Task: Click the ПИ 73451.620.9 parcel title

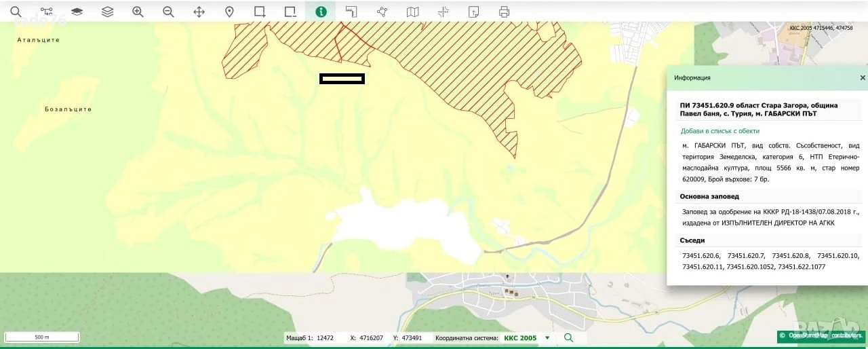Action: (759, 109)
